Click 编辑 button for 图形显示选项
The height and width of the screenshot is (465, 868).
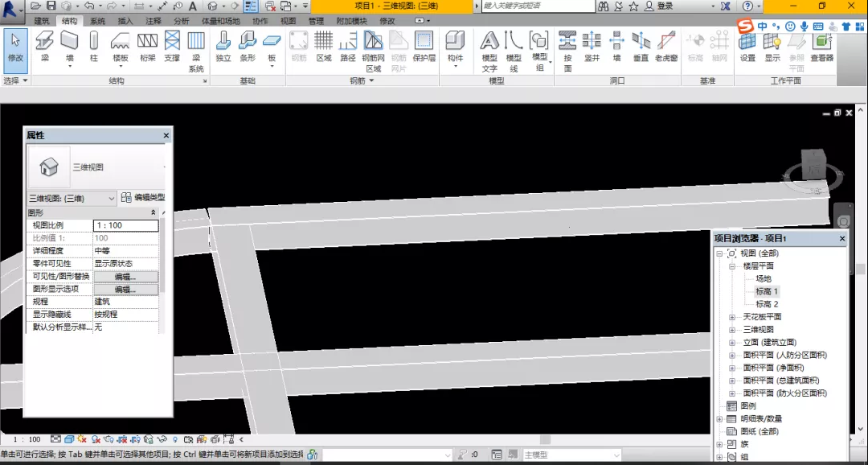point(125,290)
